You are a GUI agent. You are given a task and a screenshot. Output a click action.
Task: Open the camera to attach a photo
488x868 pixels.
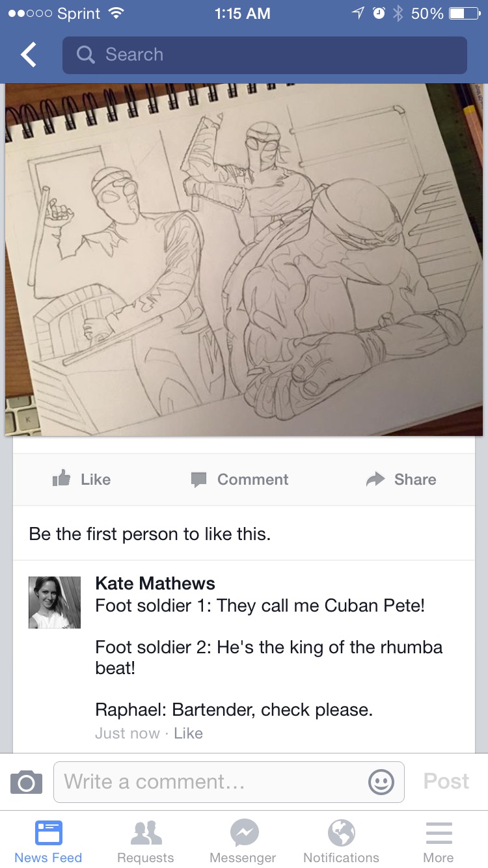(26, 781)
